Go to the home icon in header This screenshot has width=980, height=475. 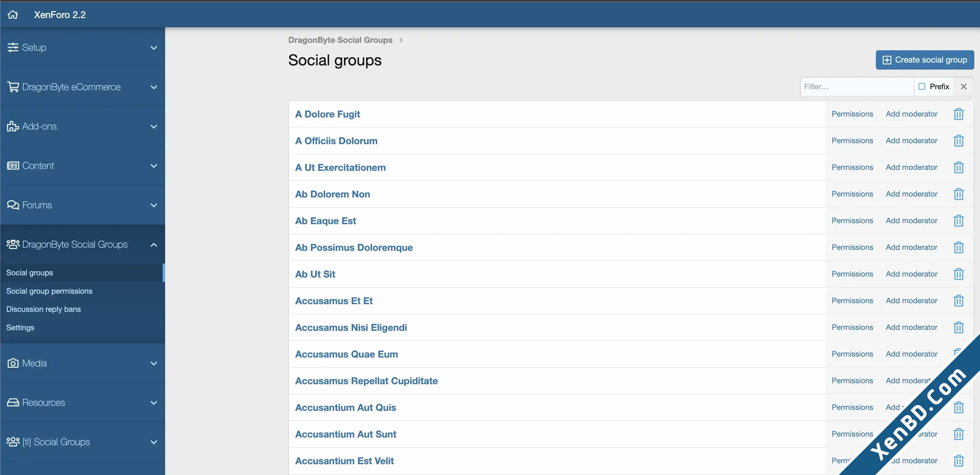(13, 15)
